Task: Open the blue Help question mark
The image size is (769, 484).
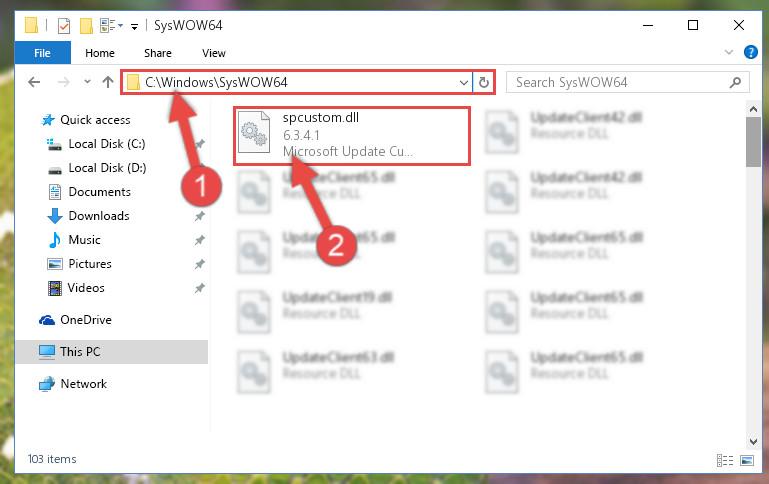Action: 750,52
